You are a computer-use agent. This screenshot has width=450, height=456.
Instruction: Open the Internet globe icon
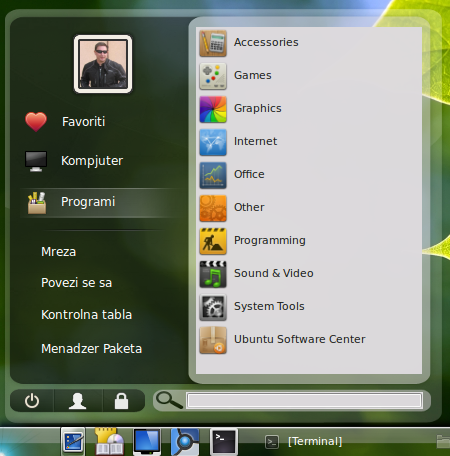point(213,142)
